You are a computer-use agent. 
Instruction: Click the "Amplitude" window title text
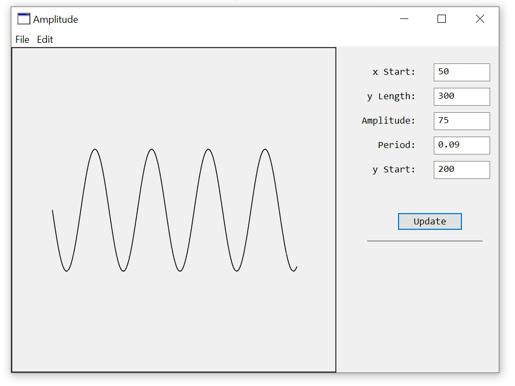(x=55, y=19)
